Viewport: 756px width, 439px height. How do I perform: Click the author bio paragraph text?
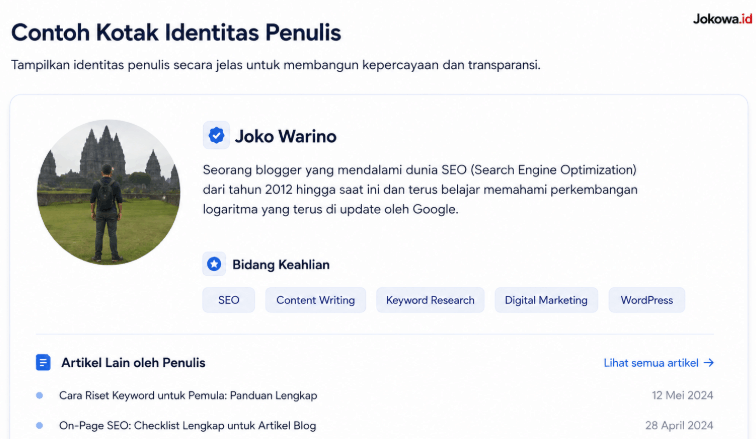(x=420, y=189)
